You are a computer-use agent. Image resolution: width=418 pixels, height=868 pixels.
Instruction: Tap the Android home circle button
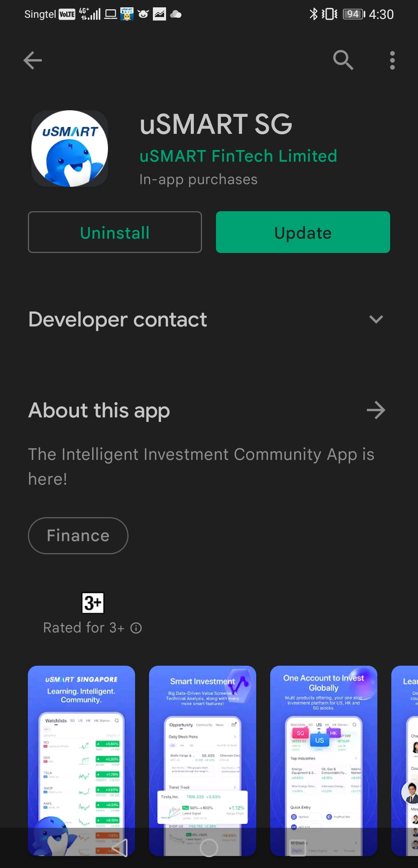click(x=209, y=848)
